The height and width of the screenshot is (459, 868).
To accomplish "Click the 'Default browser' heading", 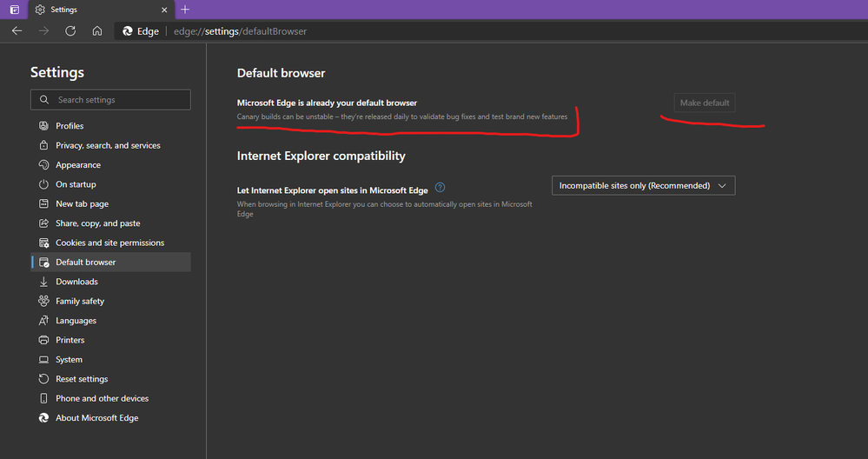I will 282,73.
